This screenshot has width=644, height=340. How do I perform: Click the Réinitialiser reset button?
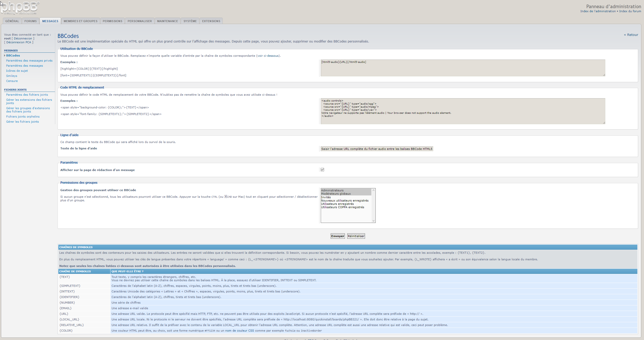[356, 236]
